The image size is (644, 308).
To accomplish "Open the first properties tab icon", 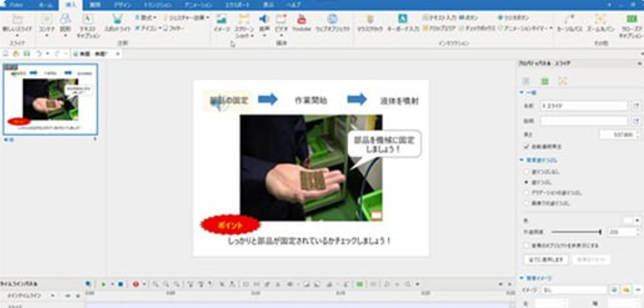I will click(526, 81).
